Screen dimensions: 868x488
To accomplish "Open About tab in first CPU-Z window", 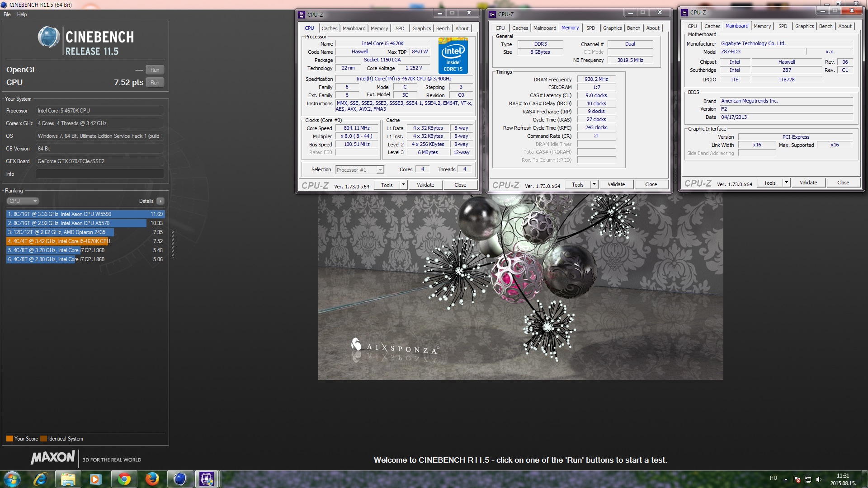I will tap(462, 28).
